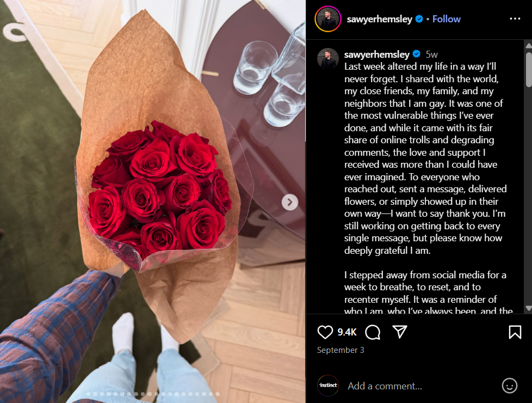Open more options three-dot menu
This screenshot has width=532, height=403.
click(x=515, y=19)
